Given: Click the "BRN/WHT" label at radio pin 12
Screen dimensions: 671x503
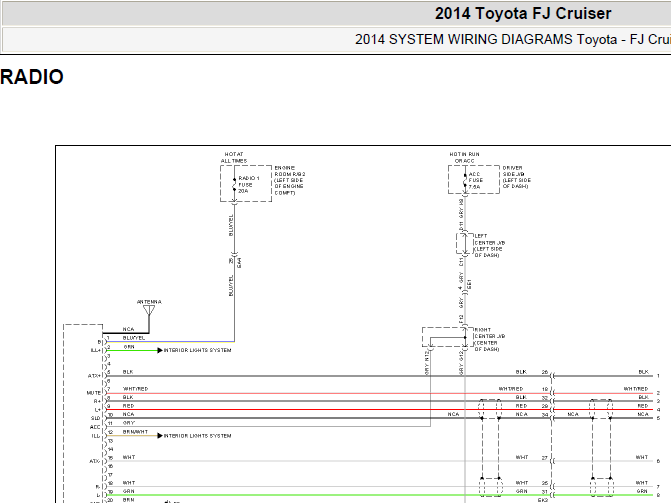Looking at the screenshot, I should (x=135, y=432).
